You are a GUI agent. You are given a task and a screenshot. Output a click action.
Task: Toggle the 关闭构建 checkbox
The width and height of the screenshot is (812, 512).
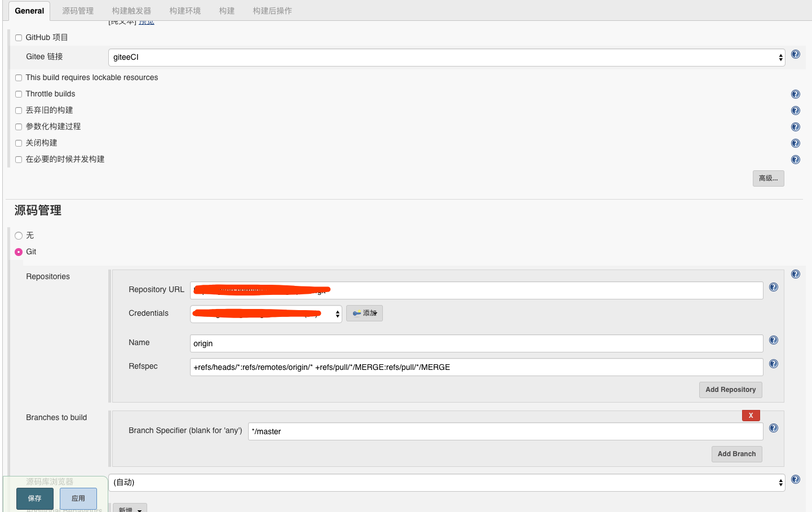[19, 143]
